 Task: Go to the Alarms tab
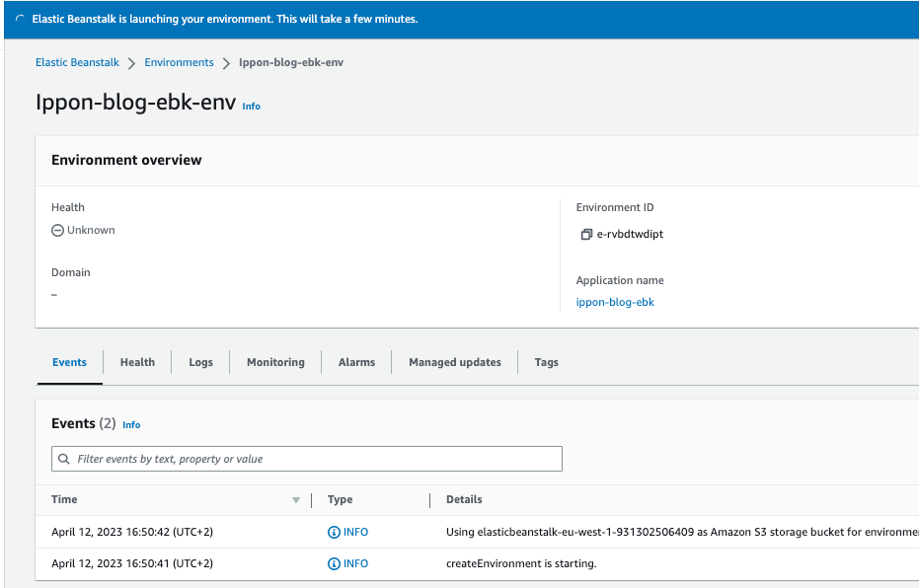(356, 362)
